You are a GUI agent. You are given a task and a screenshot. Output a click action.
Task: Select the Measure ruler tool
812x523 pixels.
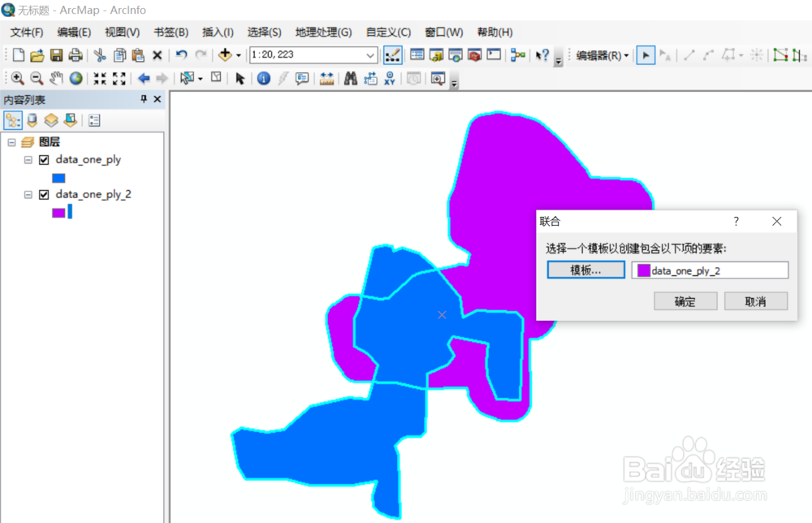326,79
